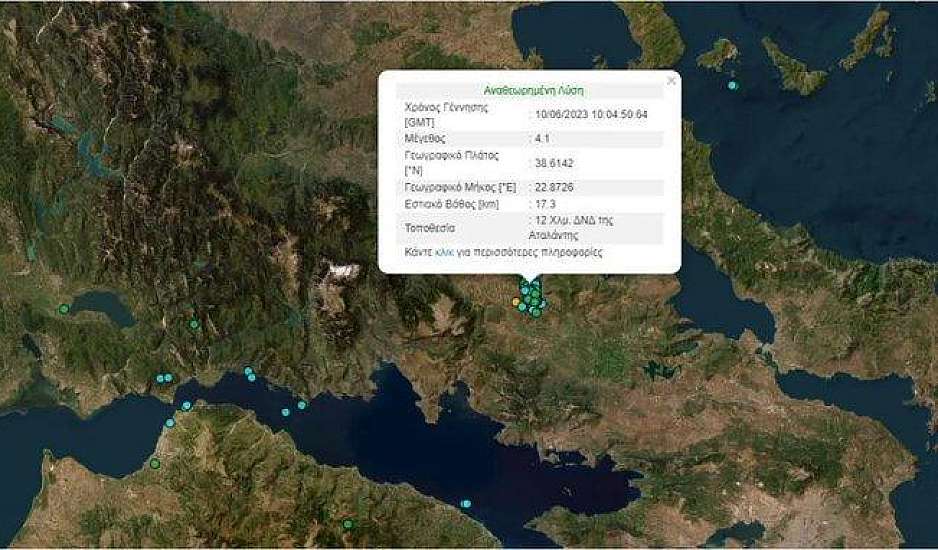Select the cyan marker at the narrow strait crossing
938x550 pixels.
186,406
